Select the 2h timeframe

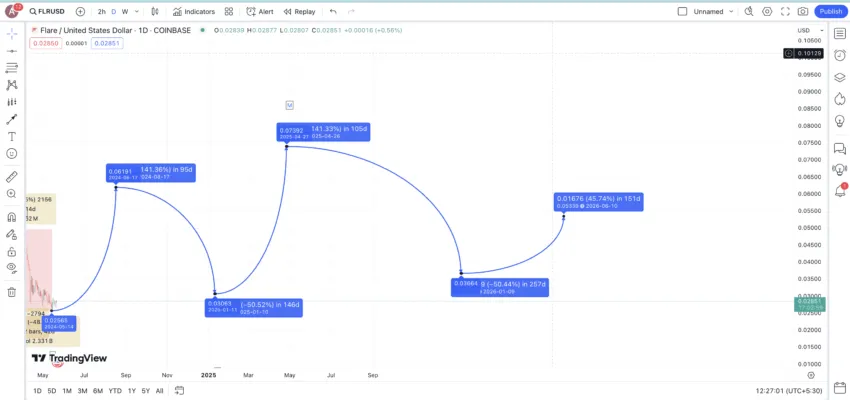[x=101, y=11]
